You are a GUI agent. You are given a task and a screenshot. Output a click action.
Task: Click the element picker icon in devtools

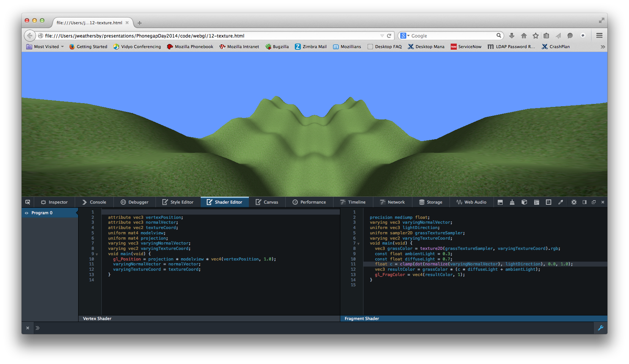(28, 202)
